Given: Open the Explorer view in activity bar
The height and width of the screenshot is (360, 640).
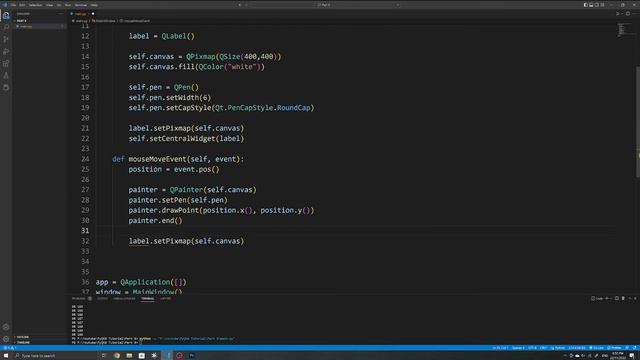Looking at the screenshot, I should click(x=6, y=16).
